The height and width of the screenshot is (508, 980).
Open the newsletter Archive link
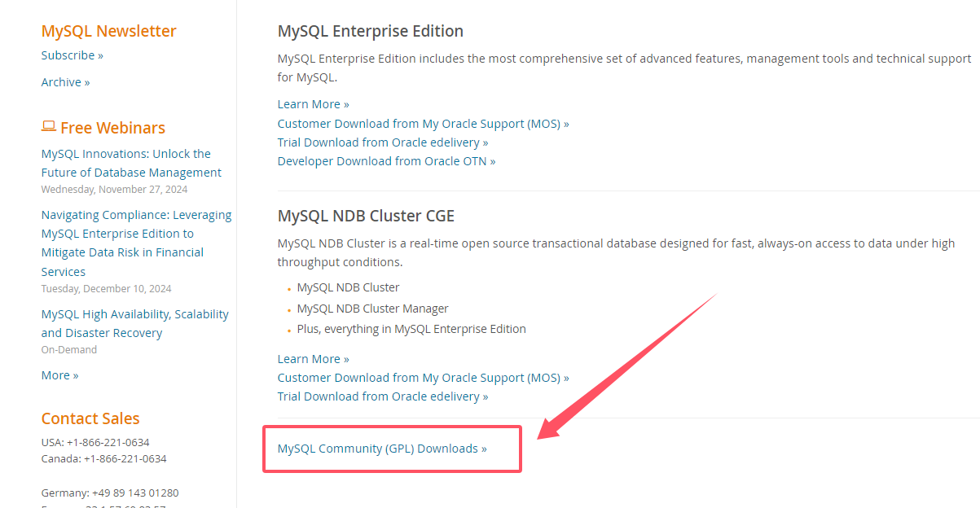point(66,82)
